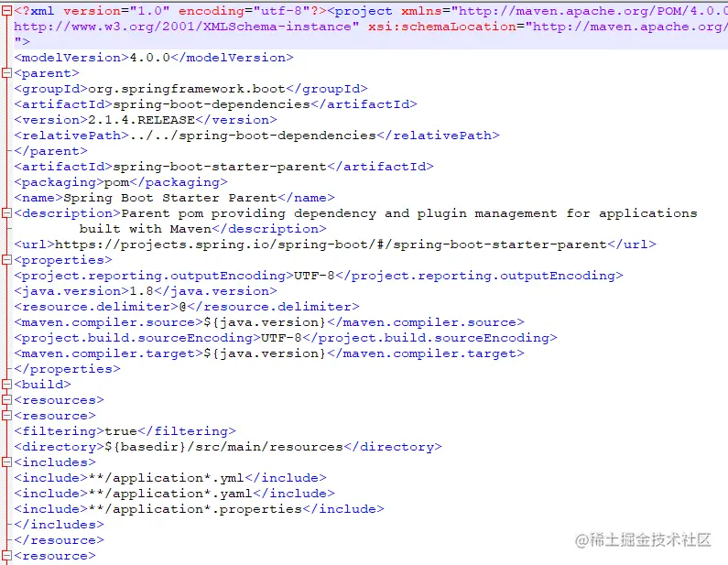Click the projects.spring.io URL text

331,244
